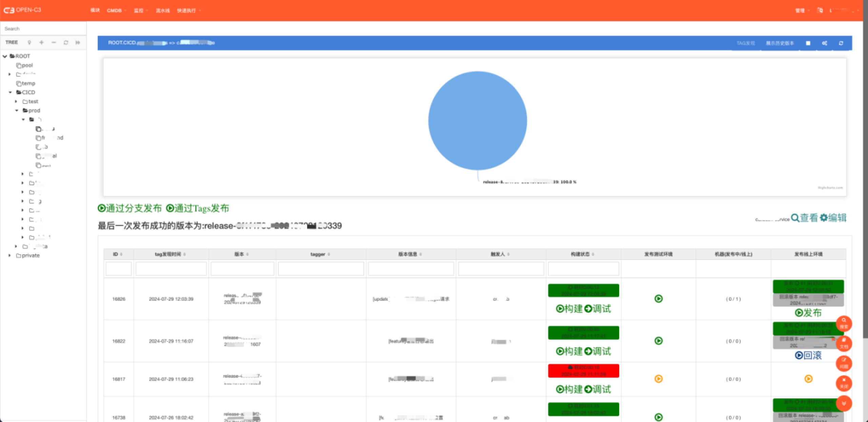Click 通过分支发布 link
Image resolution: width=868 pixels, height=422 pixels.
[130, 208]
